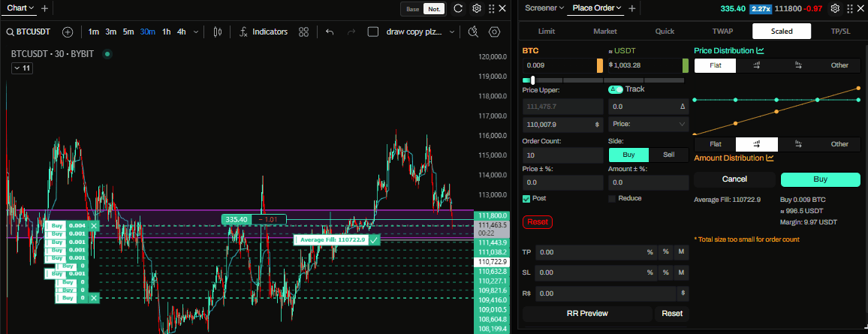Switch to the TWAP order tab

(722, 32)
